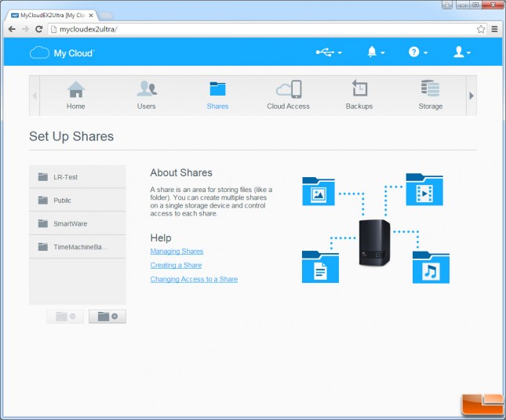The width and height of the screenshot is (506, 420).
Task: Click the NAS device image
Action: (x=374, y=243)
